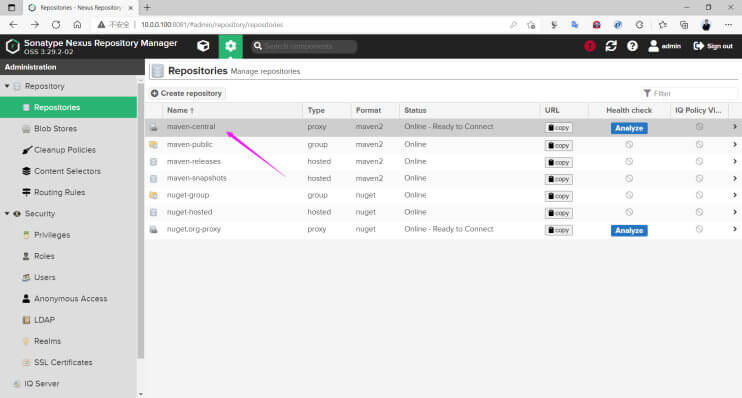Click Analyze for nuget.org-proxy

pyautogui.click(x=629, y=230)
